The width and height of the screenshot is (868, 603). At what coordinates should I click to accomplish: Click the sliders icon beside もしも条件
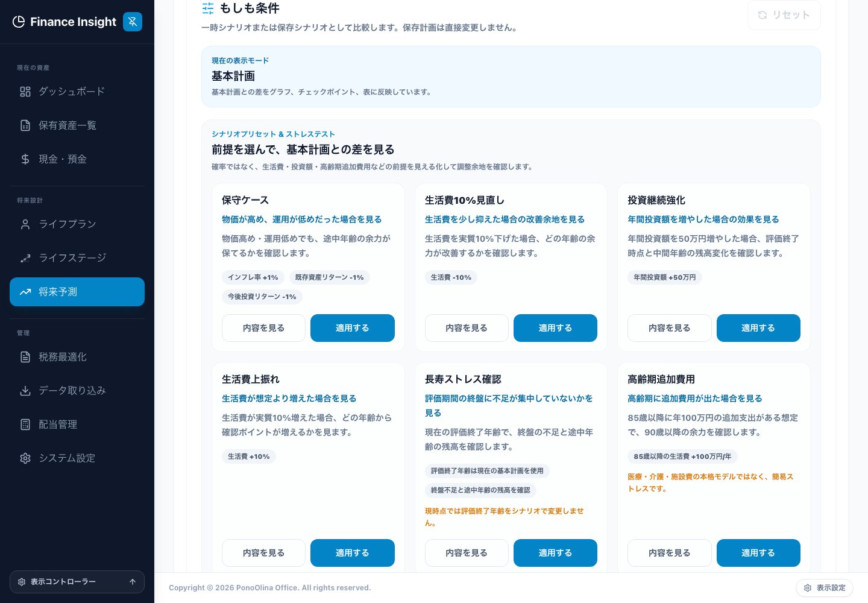coord(208,8)
